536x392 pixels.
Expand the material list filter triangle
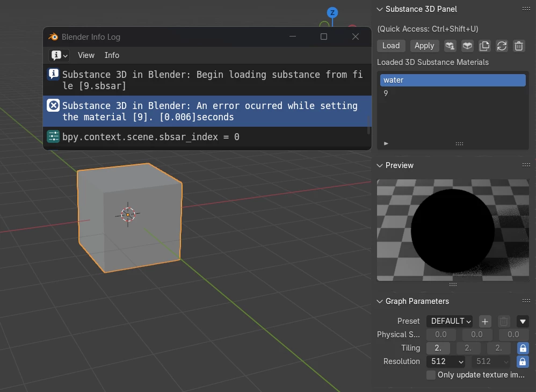(x=386, y=143)
